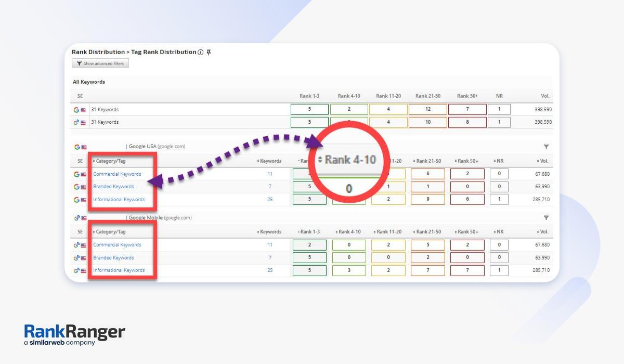Screen dimensions: 624x364
Task: Sort Google Mobile table by Rank 21-50
Action: [427, 232]
